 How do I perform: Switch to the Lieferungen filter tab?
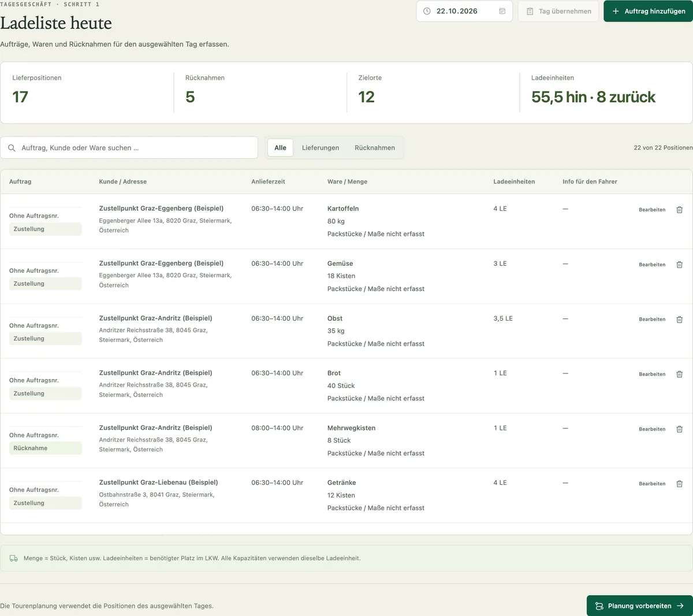point(321,148)
